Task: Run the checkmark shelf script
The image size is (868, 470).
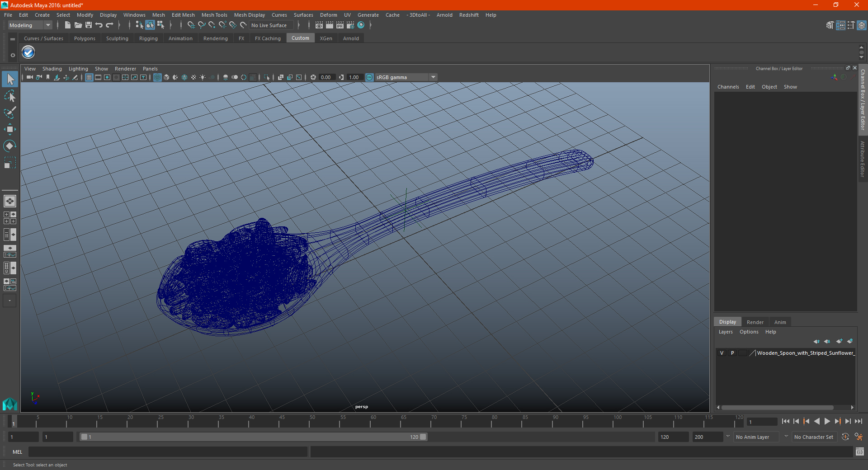Action: 28,52
